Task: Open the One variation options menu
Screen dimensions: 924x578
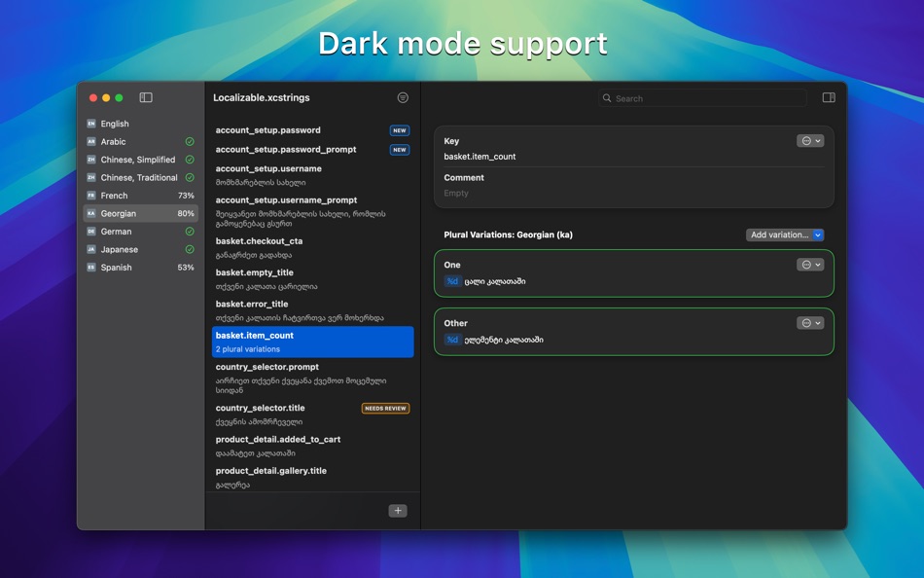Action: pos(810,265)
